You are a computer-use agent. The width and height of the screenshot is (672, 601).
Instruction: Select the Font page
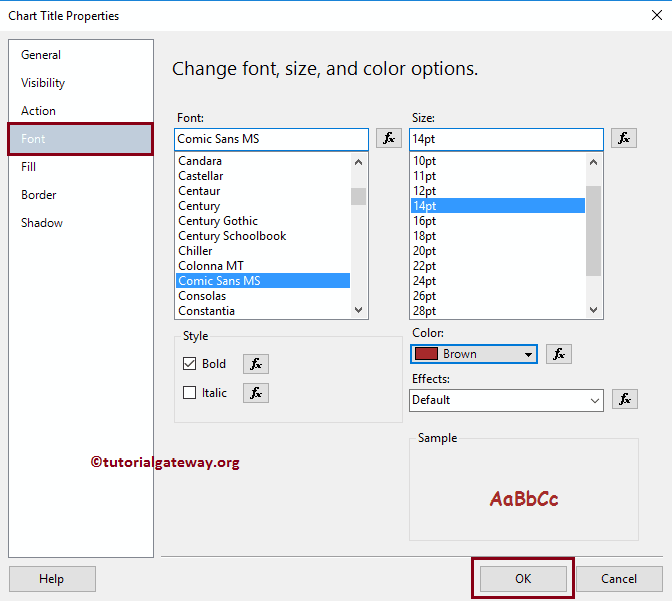pyautogui.click(x=80, y=139)
